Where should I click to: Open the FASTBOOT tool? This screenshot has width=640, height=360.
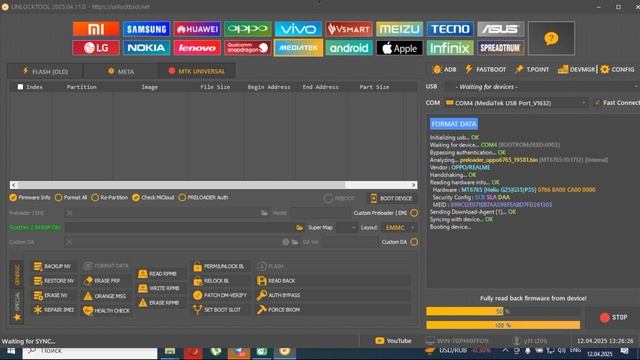point(486,69)
